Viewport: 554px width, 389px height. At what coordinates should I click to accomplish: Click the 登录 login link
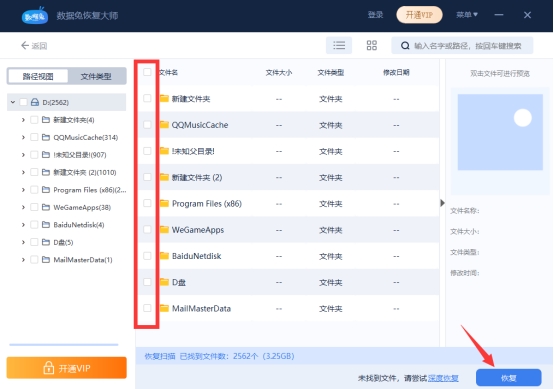[x=375, y=15]
